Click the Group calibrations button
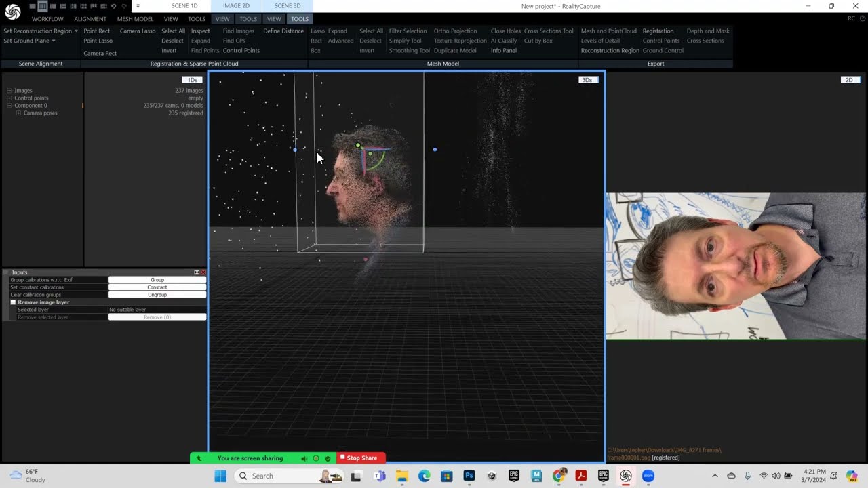The width and height of the screenshot is (868, 488). click(157, 280)
